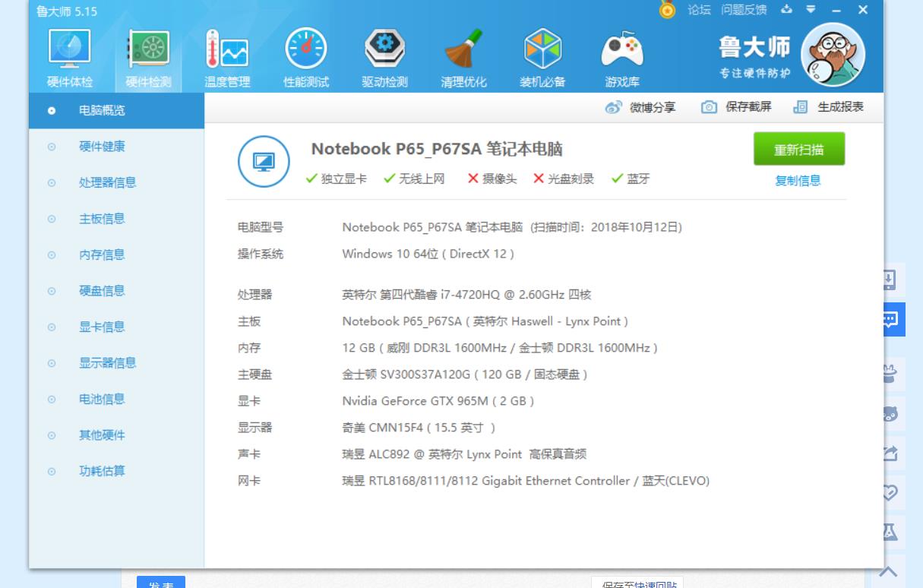Click the flask icon on right edge
Viewport: 923px width, 588px height.
click(890, 532)
